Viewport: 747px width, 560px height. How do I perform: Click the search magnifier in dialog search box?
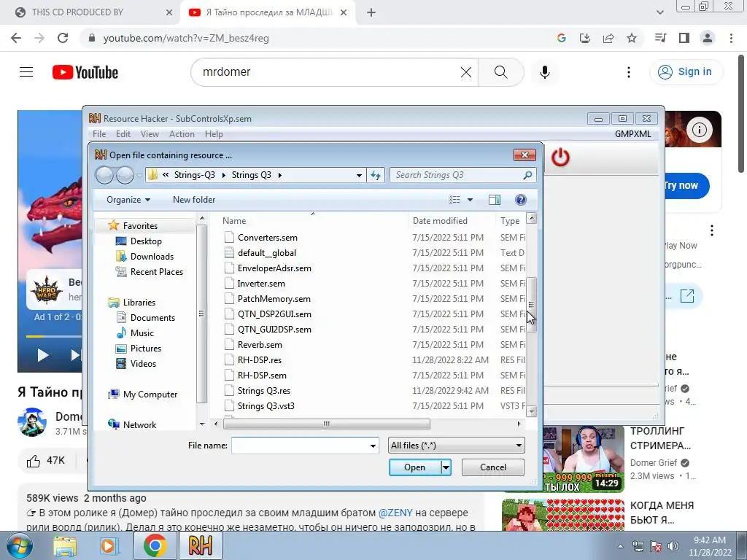click(527, 175)
